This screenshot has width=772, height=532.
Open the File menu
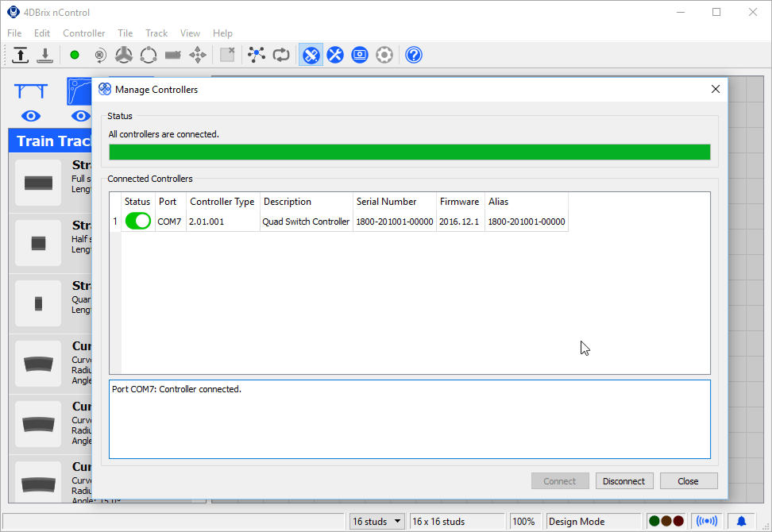tap(14, 33)
